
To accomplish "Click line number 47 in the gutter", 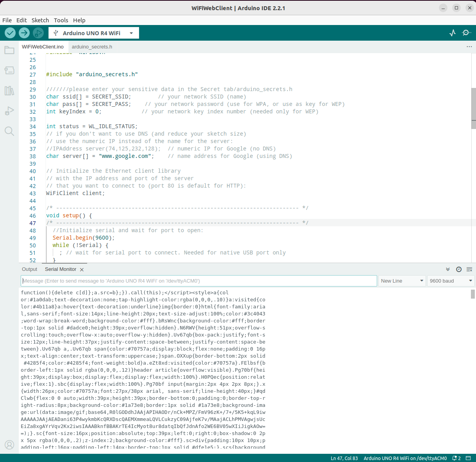I will click(32, 223).
